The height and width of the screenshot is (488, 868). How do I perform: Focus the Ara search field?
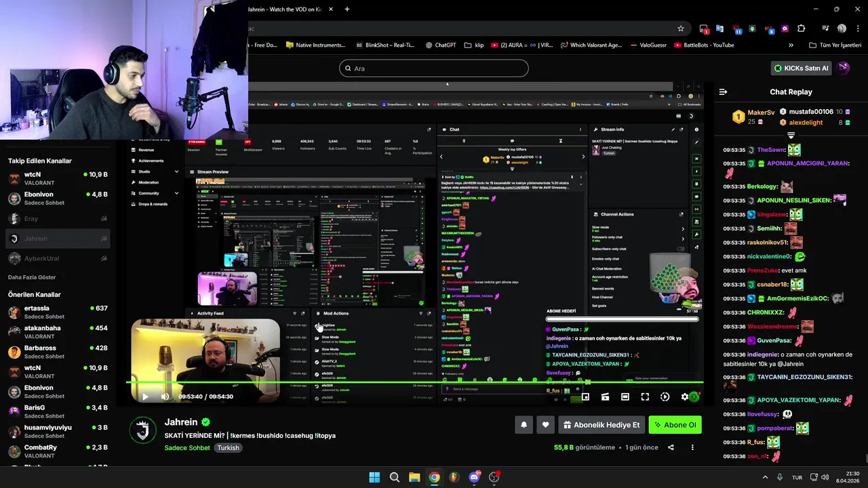point(434,68)
